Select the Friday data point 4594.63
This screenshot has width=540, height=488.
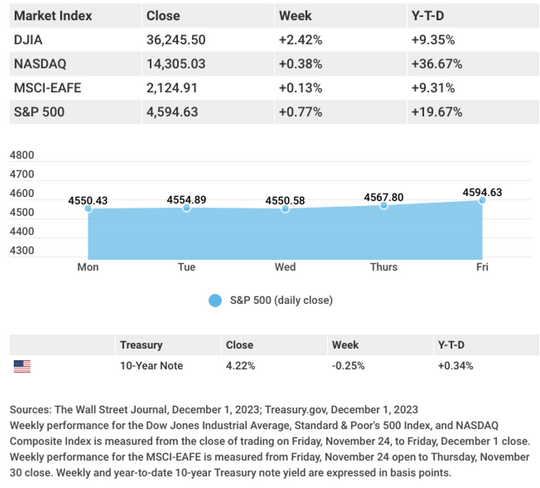pos(482,200)
